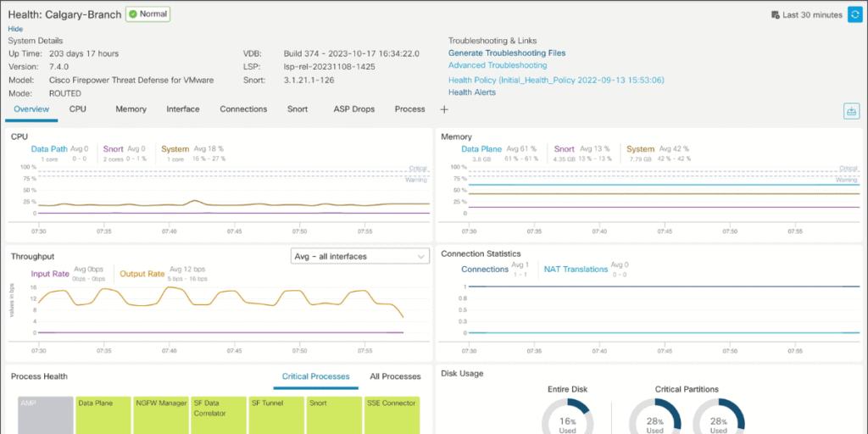Switch to the Critical Processes view
The height and width of the screenshot is (434, 868).
click(x=316, y=376)
